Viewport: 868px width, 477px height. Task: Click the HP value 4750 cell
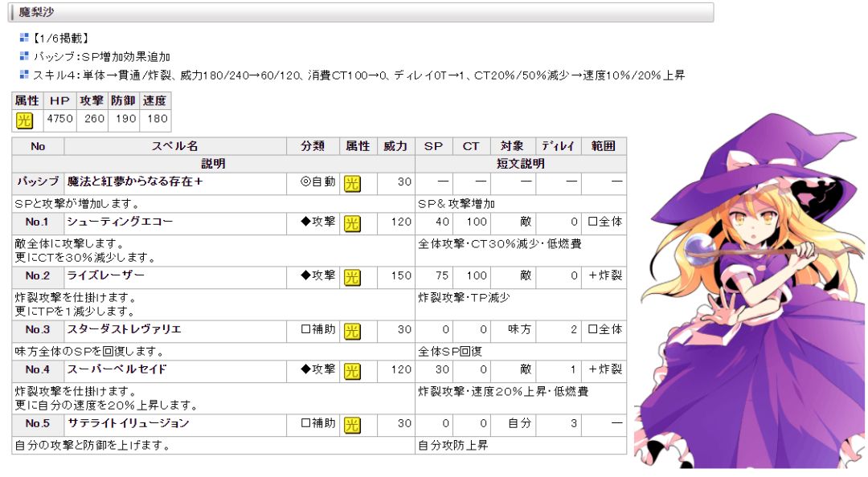[x=59, y=119]
